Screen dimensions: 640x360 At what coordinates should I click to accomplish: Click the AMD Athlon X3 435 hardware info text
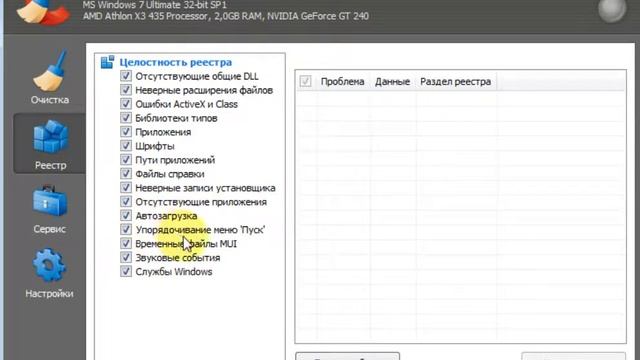(226, 16)
